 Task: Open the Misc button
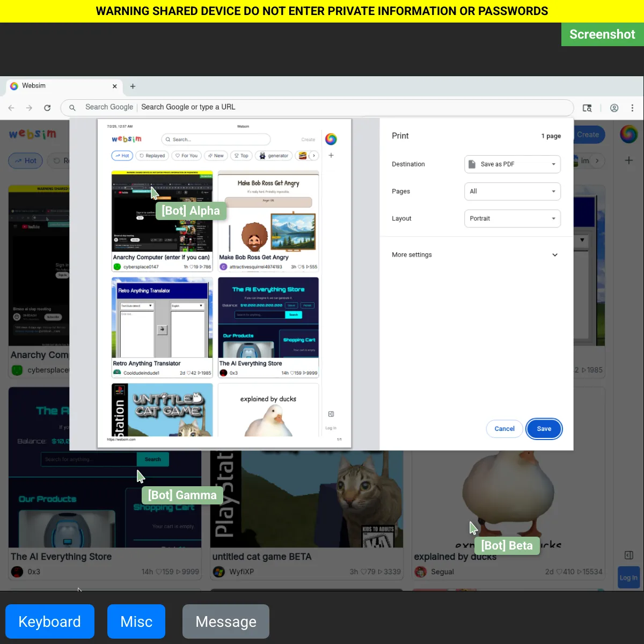(x=136, y=621)
